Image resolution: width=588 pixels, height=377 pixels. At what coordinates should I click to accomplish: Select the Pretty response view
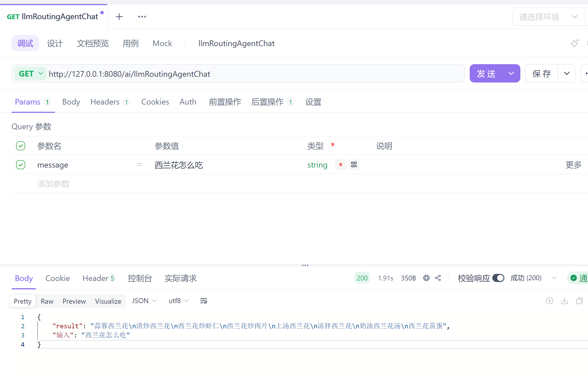23,301
